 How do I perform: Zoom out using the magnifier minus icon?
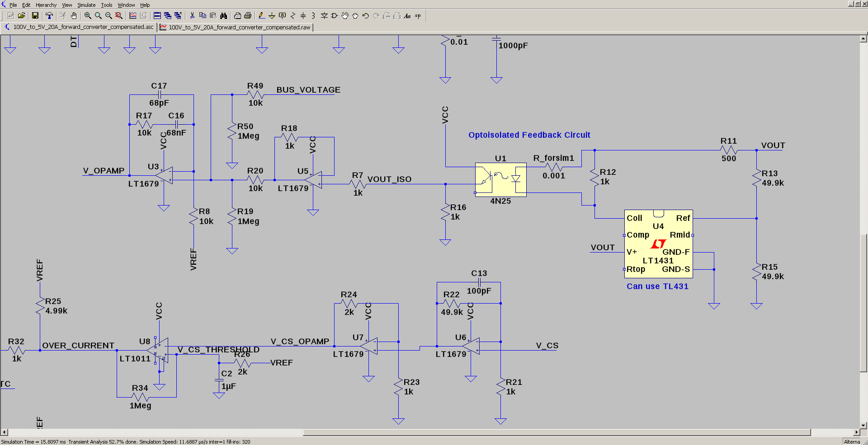click(108, 16)
